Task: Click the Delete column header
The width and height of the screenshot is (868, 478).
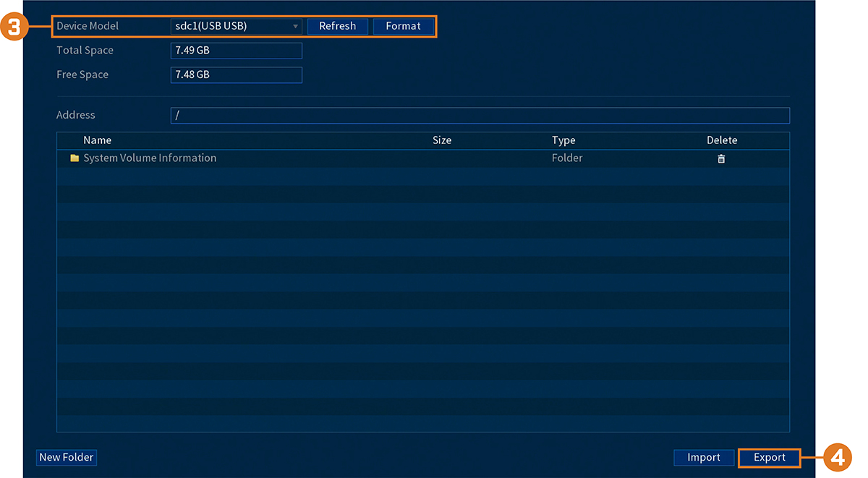Action: coord(722,140)
